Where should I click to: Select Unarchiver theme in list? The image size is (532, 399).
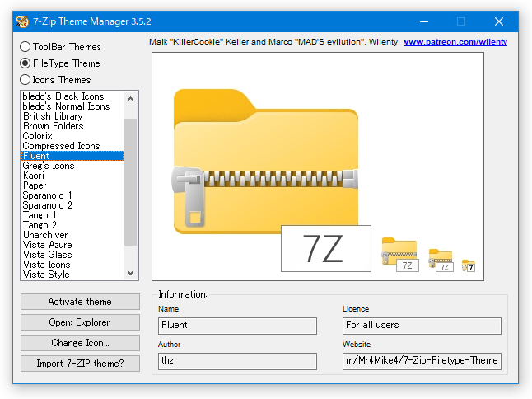72,235
